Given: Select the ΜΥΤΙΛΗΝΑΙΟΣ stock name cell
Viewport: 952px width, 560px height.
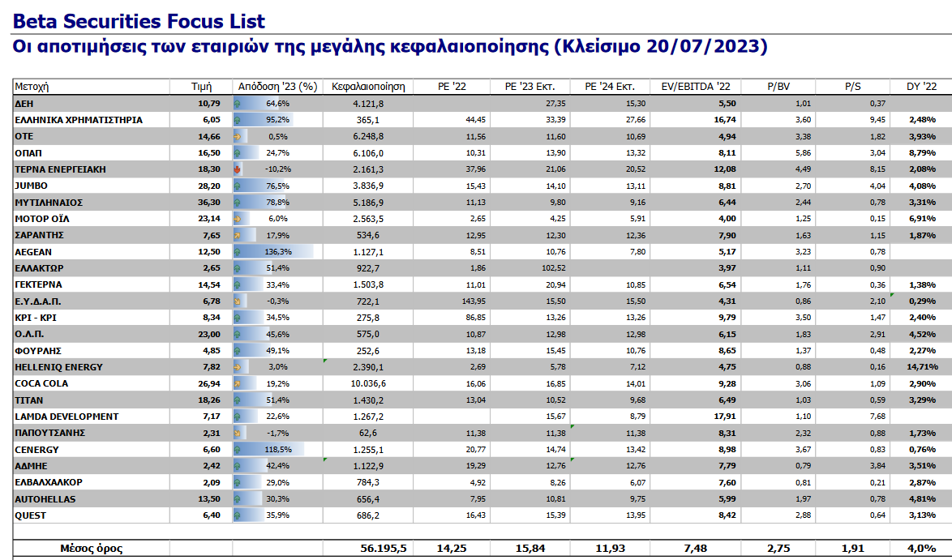Looking at the screenshot, I should (x=49, y=203).
